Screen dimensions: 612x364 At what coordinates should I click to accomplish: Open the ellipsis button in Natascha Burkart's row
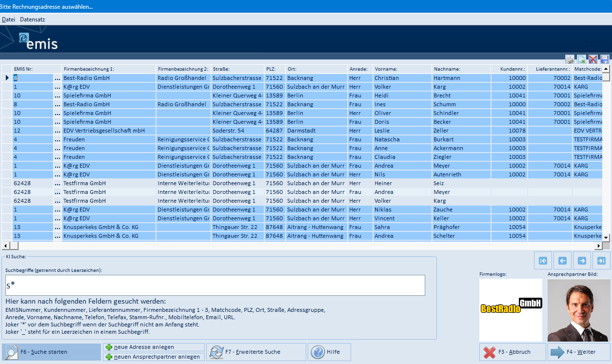point(58,139)
